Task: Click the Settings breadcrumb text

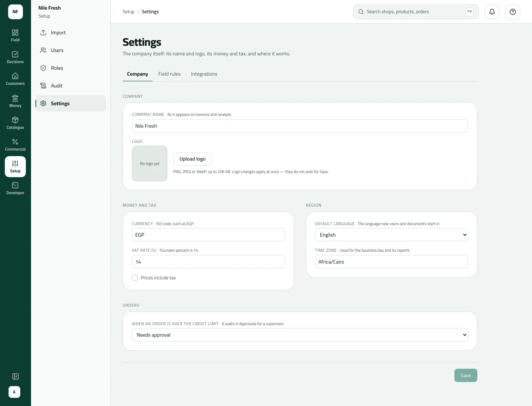Action: pyautogui.click(x=150, y=12)
